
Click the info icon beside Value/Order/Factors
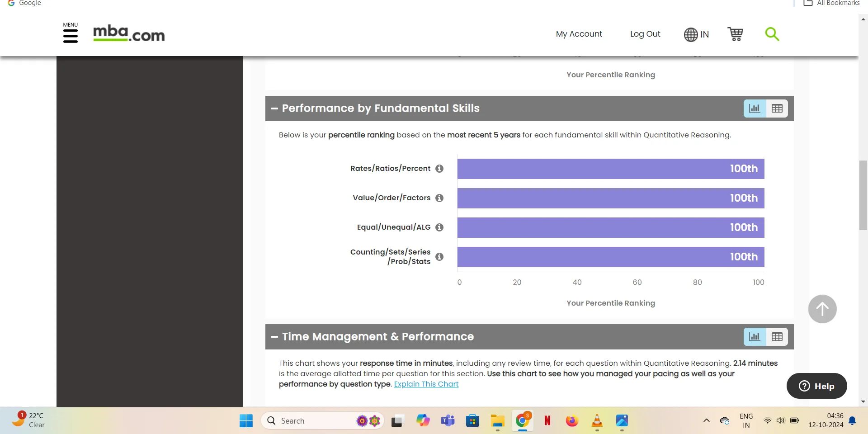(439, 198)
